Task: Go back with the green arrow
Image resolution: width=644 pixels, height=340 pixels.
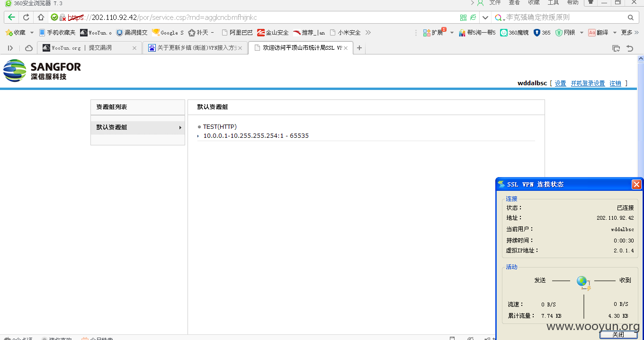Action: [x=11, y=18]
